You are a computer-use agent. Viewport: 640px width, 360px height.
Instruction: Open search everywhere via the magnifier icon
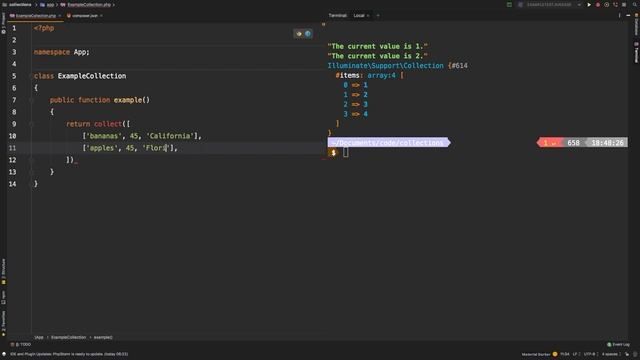coord(635,4)
